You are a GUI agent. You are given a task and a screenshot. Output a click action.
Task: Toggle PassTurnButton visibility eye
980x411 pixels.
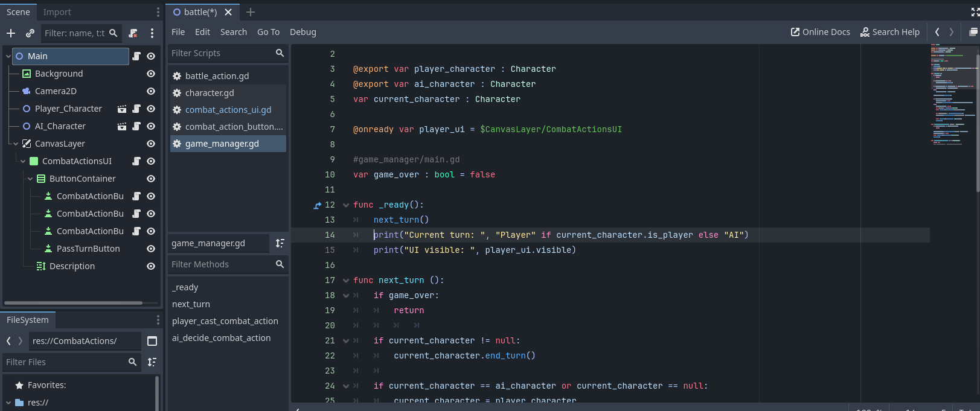click(151, 249)
